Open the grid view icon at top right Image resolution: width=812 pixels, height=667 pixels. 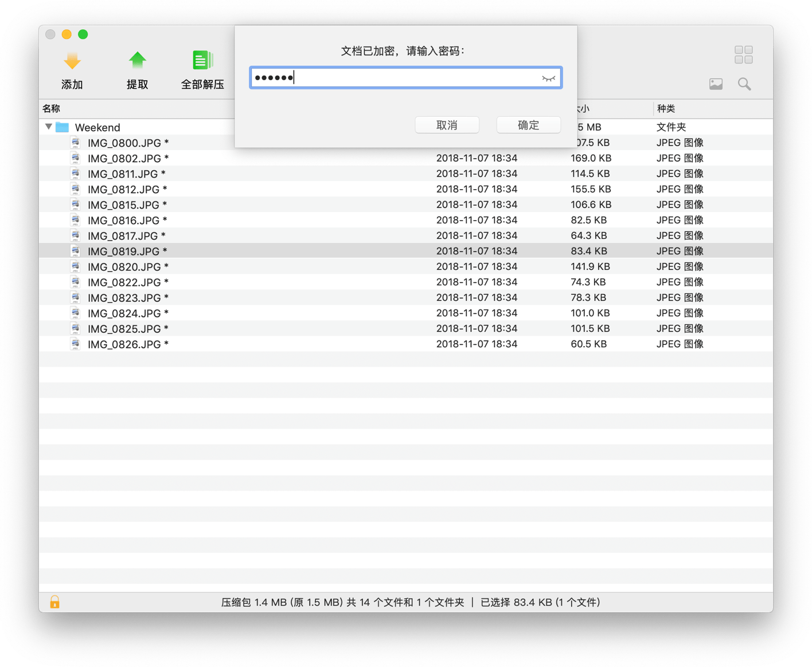point(743,54)
